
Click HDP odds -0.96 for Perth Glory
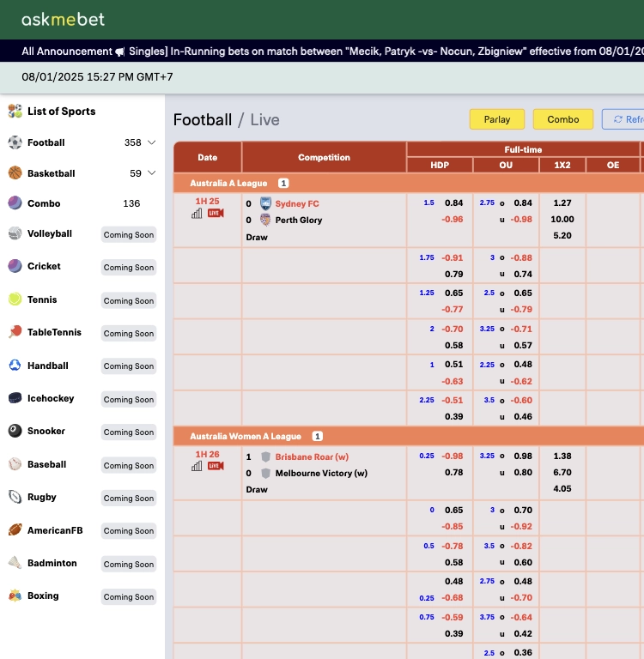[x=453, y=220]
